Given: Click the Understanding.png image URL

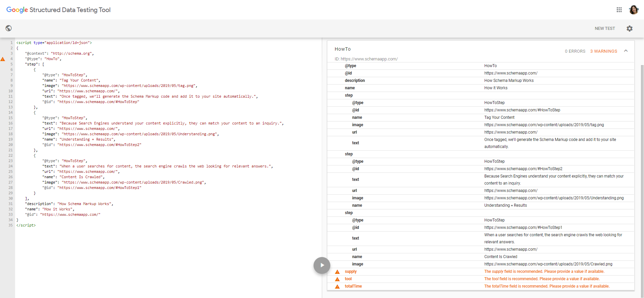Looking at the screenshot, I should [x=554, y=198].
